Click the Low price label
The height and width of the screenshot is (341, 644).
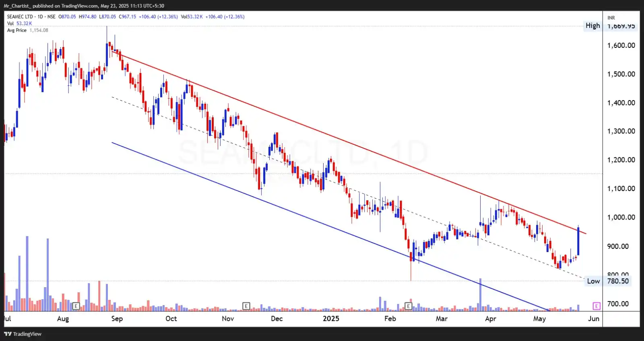point(593,281)
